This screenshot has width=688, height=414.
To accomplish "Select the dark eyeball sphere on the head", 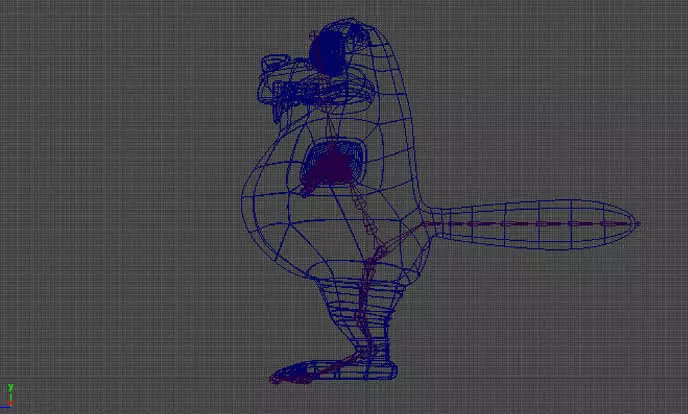I will (x=328, y=52).
